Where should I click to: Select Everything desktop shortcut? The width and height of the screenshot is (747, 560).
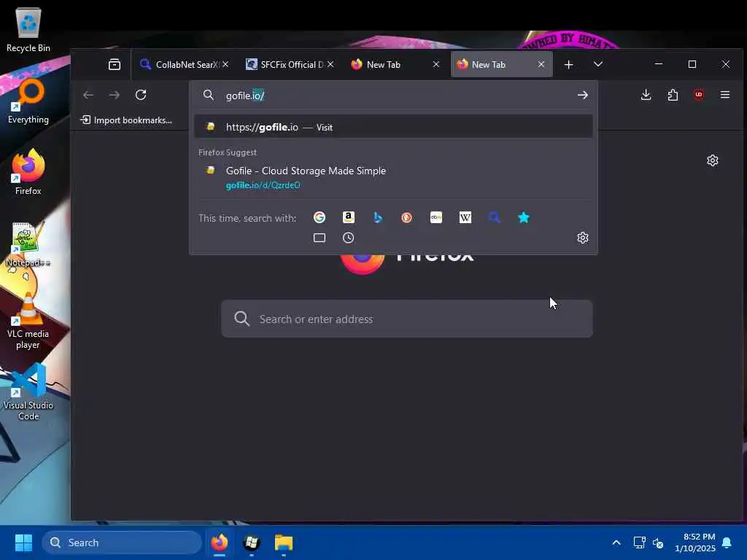(28, 102)
